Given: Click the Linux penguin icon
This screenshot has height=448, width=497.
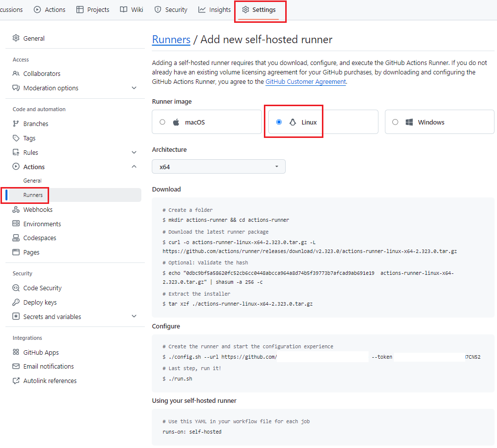Looking at the screenshot, I should [293, 122].
